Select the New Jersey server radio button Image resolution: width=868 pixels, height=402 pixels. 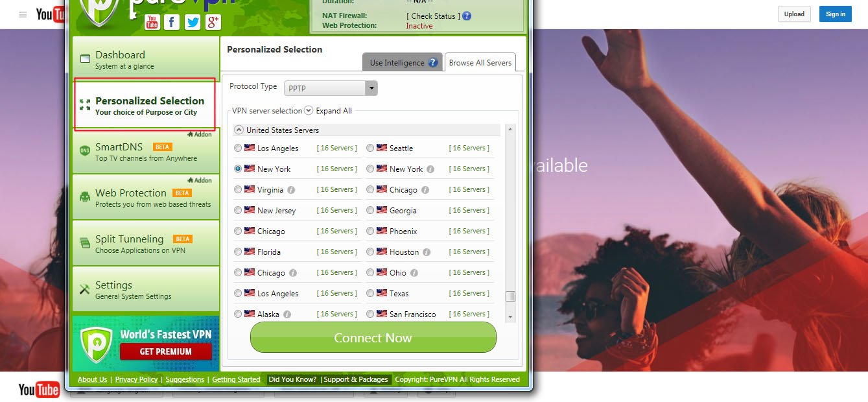tap(238, 210)
